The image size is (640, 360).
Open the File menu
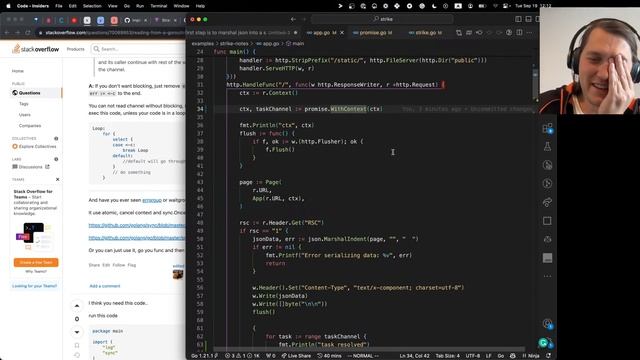point(59,6)
